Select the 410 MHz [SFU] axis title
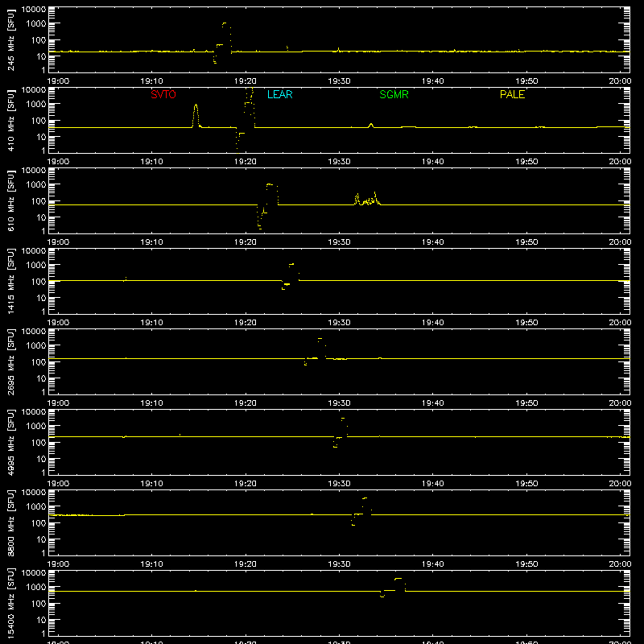 tap(10, 120)
